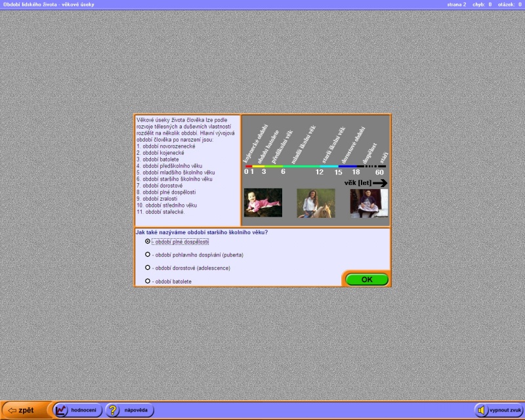525x420 pixels.
Task: Open the baby photo thumbnail
Action: click(263, 203)
